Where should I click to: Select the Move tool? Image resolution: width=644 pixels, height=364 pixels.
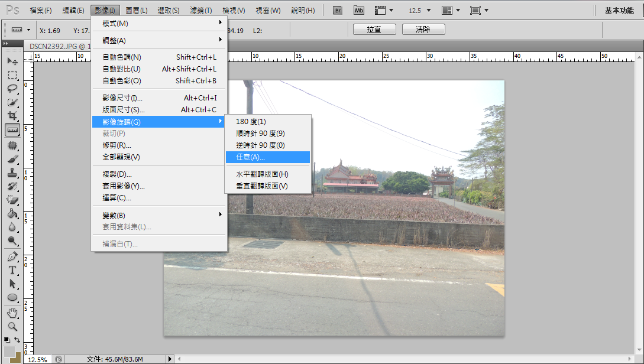12,61
